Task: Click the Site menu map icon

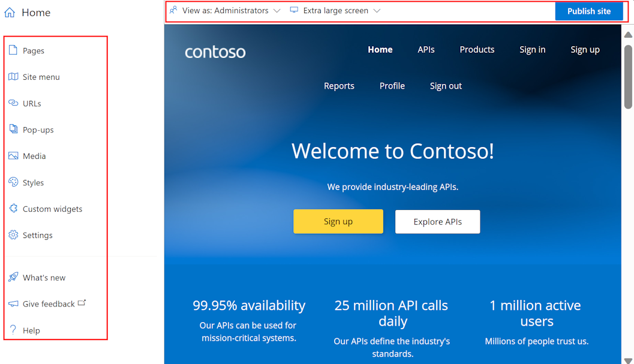Action: click(13, 76)
